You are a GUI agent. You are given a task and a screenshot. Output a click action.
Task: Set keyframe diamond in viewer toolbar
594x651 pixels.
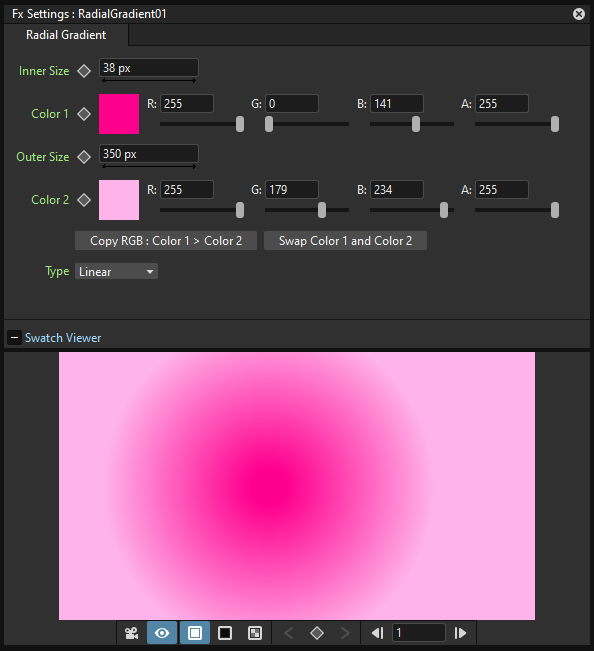click(x=317, y=633)
